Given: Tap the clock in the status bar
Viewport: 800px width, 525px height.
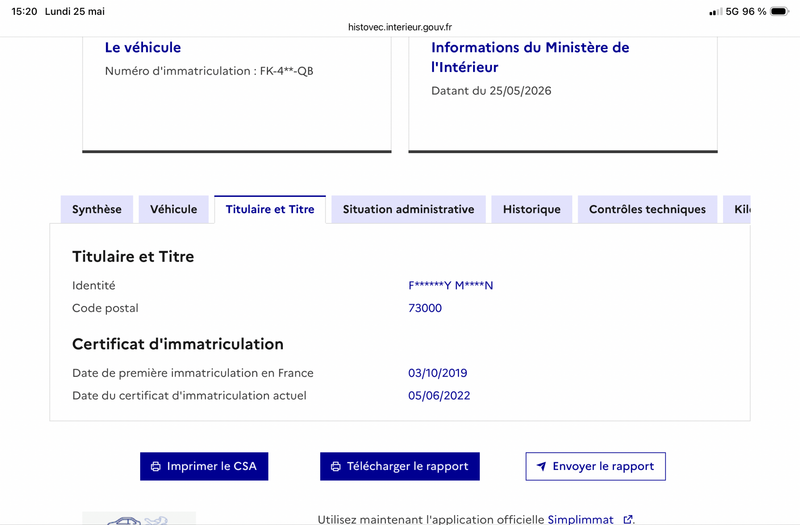Looking at the screenshot, I should [24, 11].
